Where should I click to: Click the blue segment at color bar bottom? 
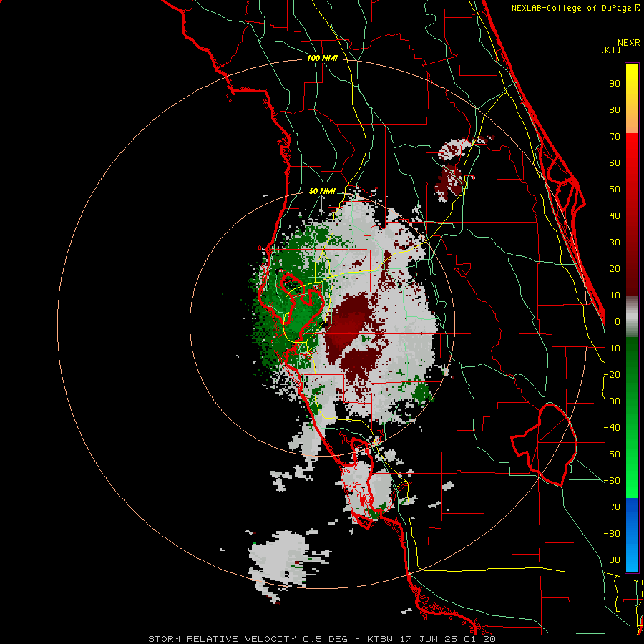point(632,535)
